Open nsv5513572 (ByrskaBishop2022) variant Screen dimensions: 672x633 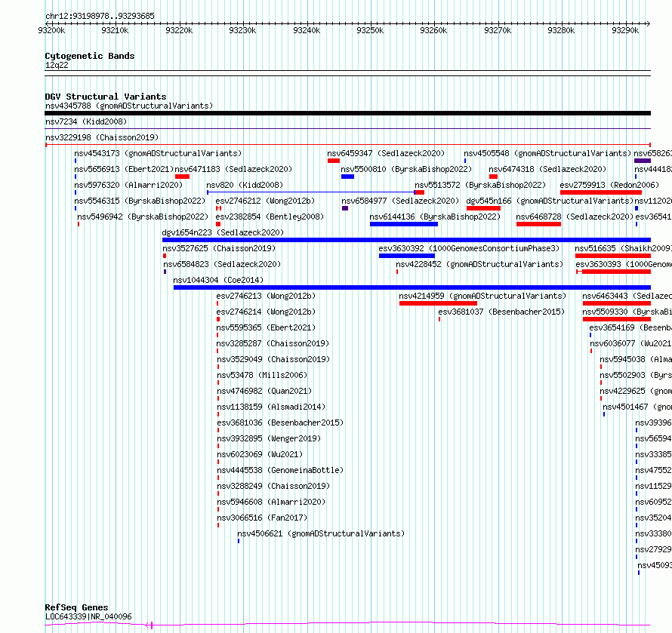coord(480,185)
